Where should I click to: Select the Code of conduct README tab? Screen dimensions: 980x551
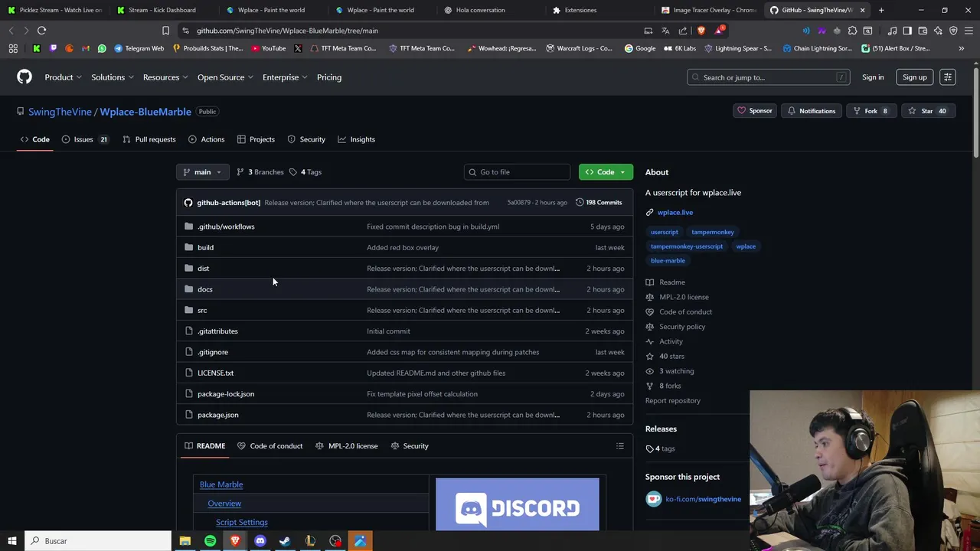(x=269, y=446)
